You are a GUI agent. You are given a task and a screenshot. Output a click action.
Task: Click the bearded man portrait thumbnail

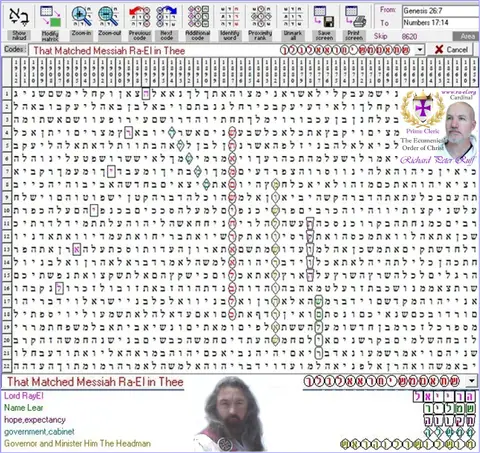[230, 414]
